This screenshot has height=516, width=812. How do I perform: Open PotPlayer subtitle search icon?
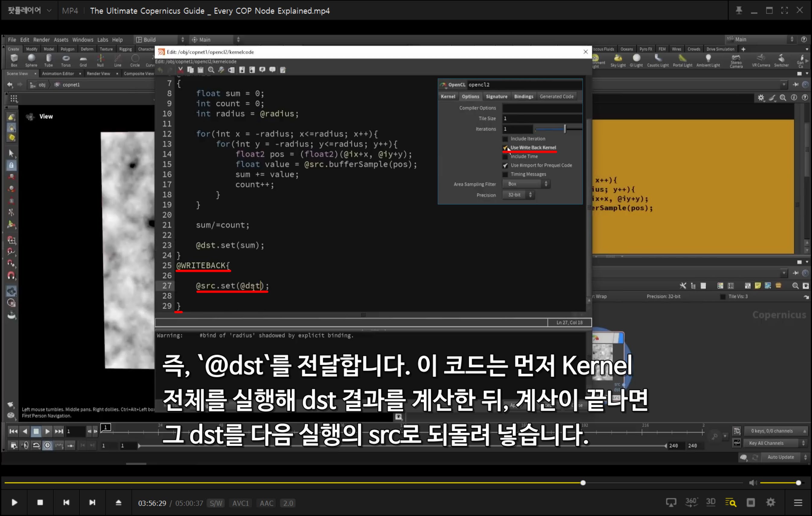731,502
